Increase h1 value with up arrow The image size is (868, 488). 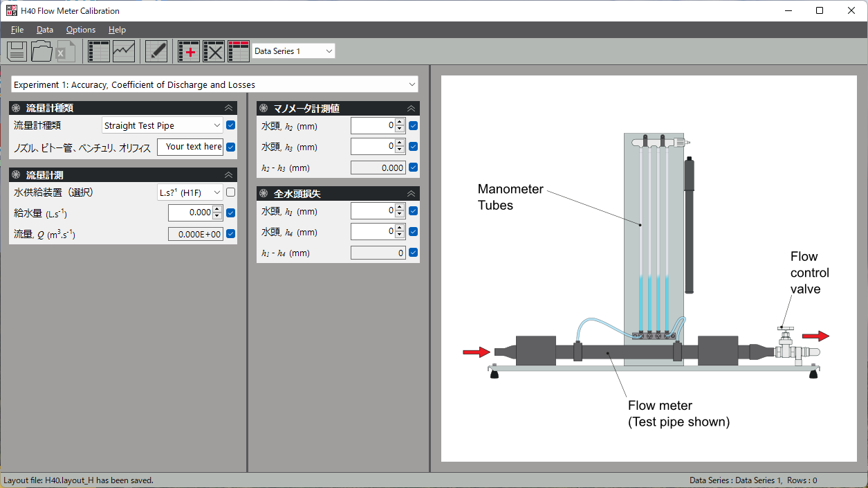click(400, 207)
